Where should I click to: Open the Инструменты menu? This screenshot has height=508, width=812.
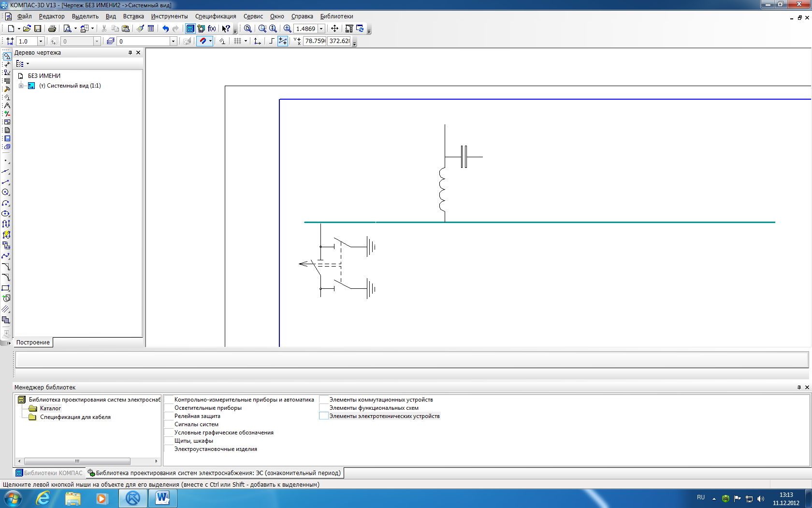point(169,16)
